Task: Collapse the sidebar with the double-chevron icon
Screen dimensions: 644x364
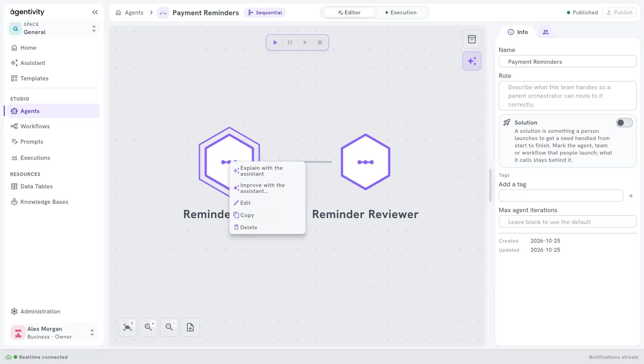Action: [x=95, y=12]
